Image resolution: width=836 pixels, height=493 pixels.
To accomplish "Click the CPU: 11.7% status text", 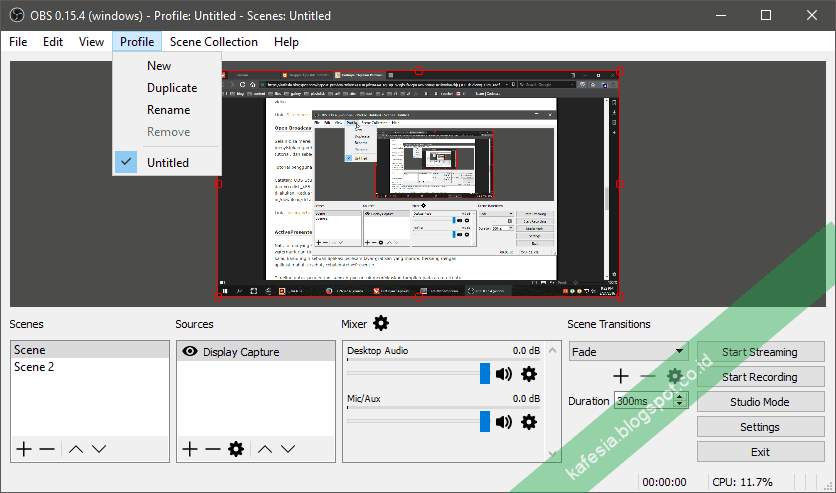I will 742,482.
